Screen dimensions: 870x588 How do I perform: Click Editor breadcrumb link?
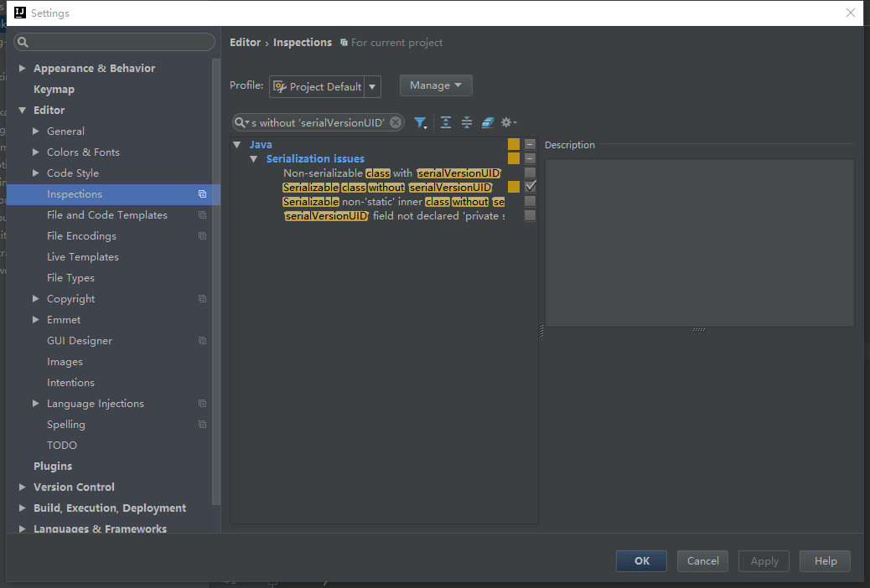coord(245,43)
